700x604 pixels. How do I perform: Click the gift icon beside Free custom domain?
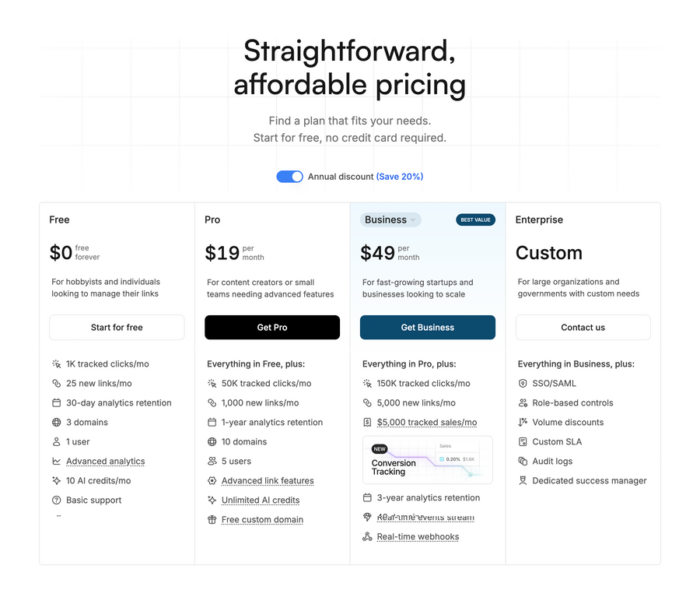click(x=212, y=519)
